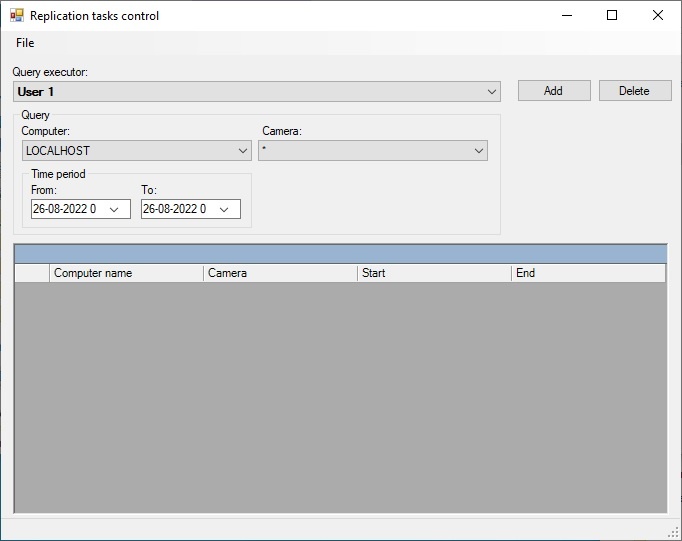Expand the Query executor dropdown showing User 1

pyautogui.click(x=257, y=92)
